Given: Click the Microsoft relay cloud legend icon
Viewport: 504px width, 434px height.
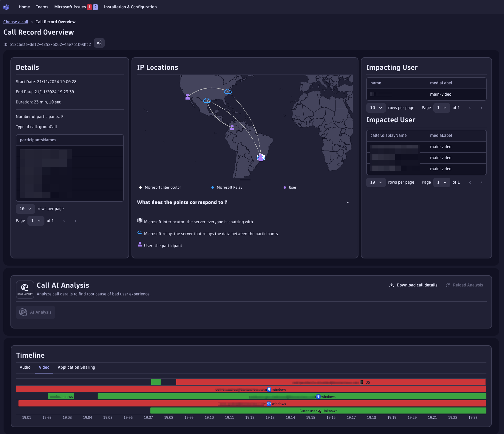Looking at the screenshot, I should [140, 232].
